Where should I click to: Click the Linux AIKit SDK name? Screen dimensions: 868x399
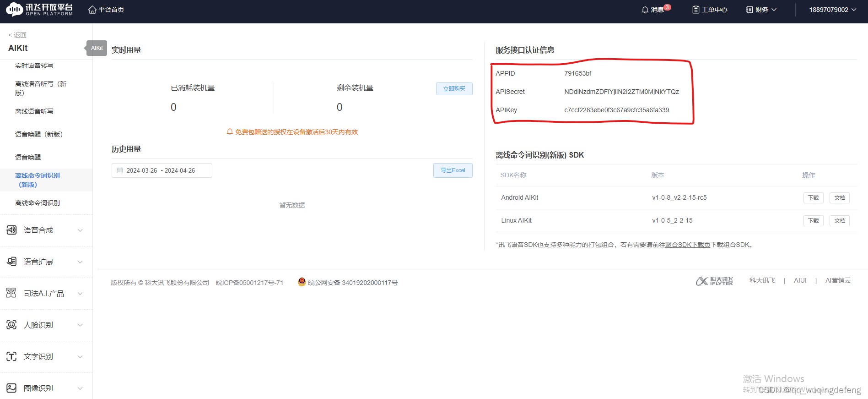pos(516,220)
